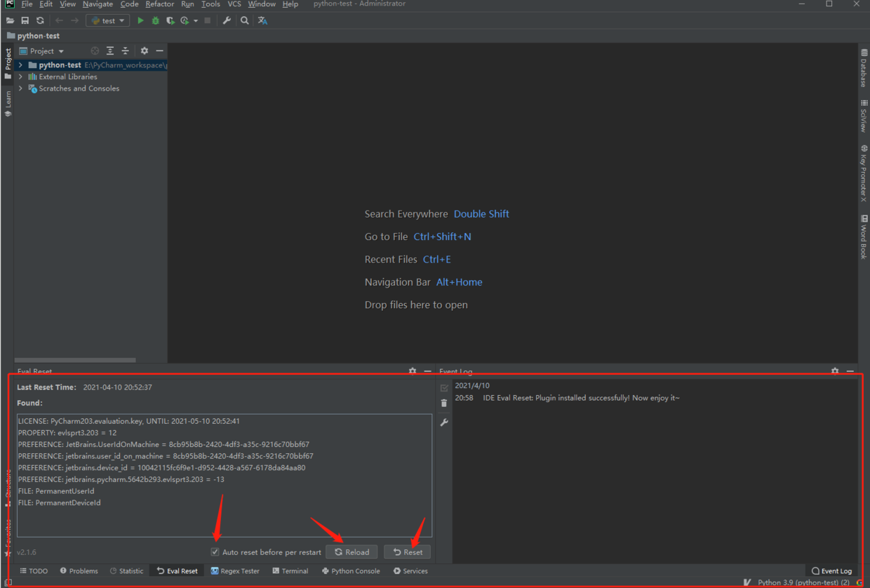
Task: Clear the Event Log with trash icon
Action: pyautogui.click(x=444, y=403)
